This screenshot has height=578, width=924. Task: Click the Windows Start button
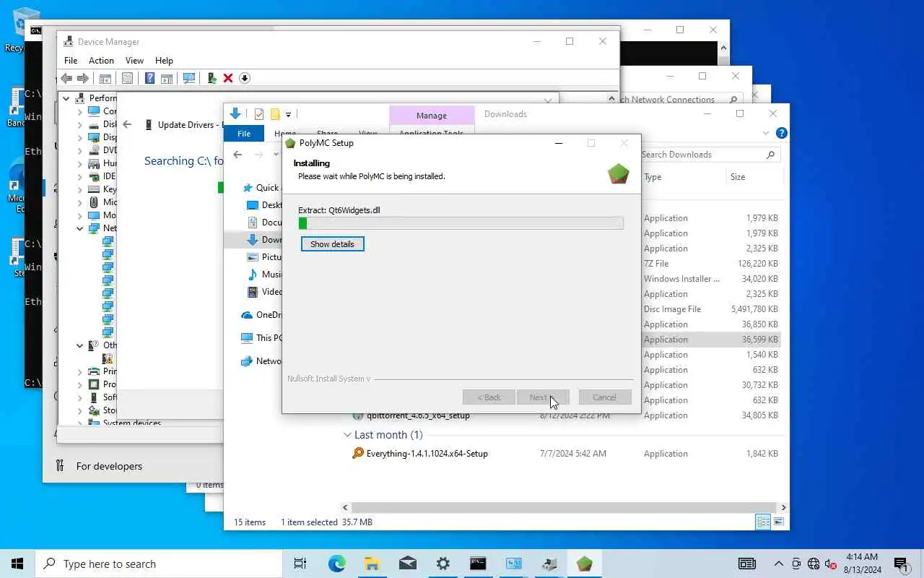17,564
